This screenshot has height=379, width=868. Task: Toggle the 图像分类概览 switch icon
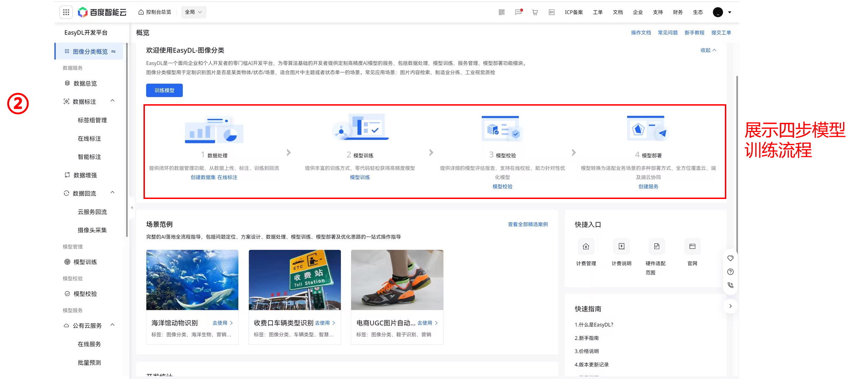(x=113, y=52)
